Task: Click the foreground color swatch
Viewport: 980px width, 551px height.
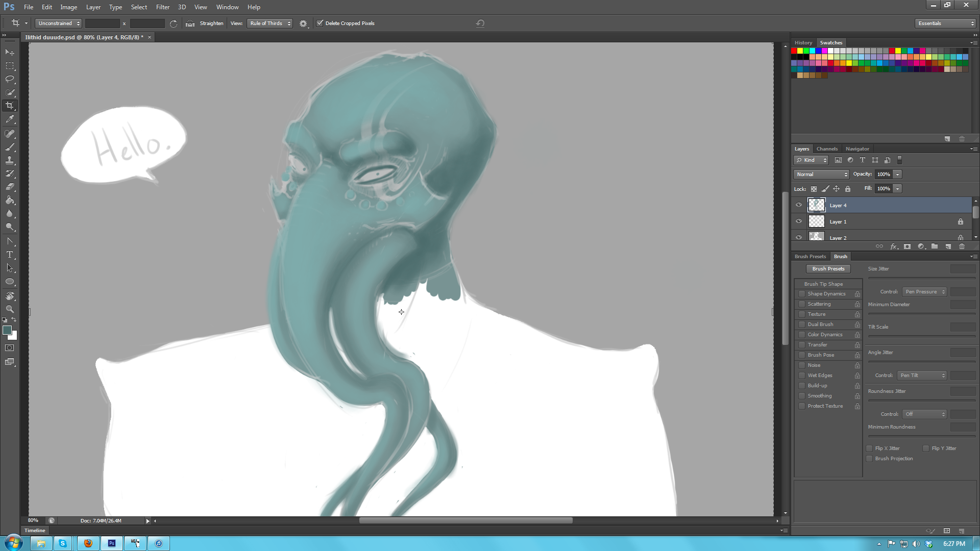Action: coord(7,330)
